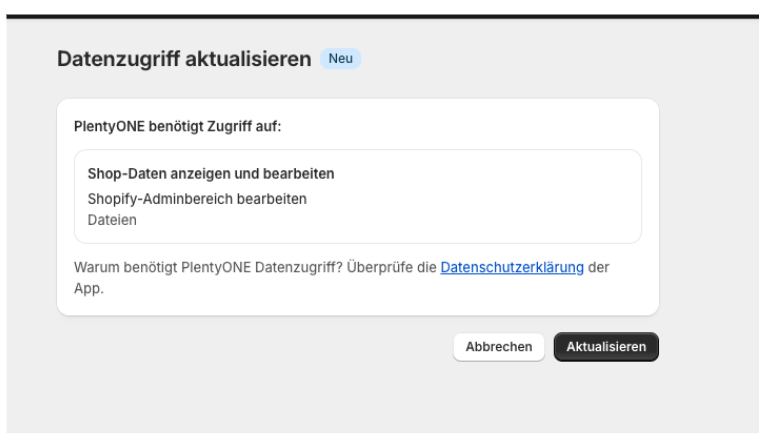
Task: Click the word 'Datenzugriff?' in the question
Action: (x=305, y=269)
